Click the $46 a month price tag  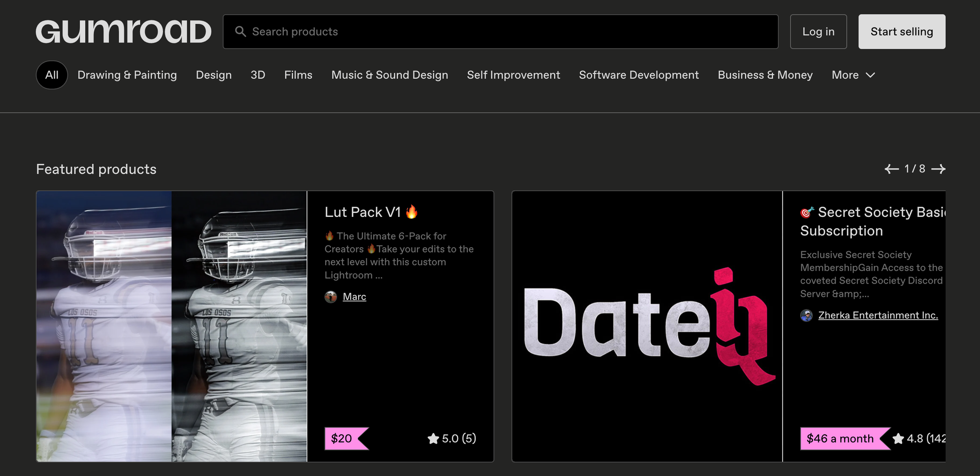pos(845,438)
